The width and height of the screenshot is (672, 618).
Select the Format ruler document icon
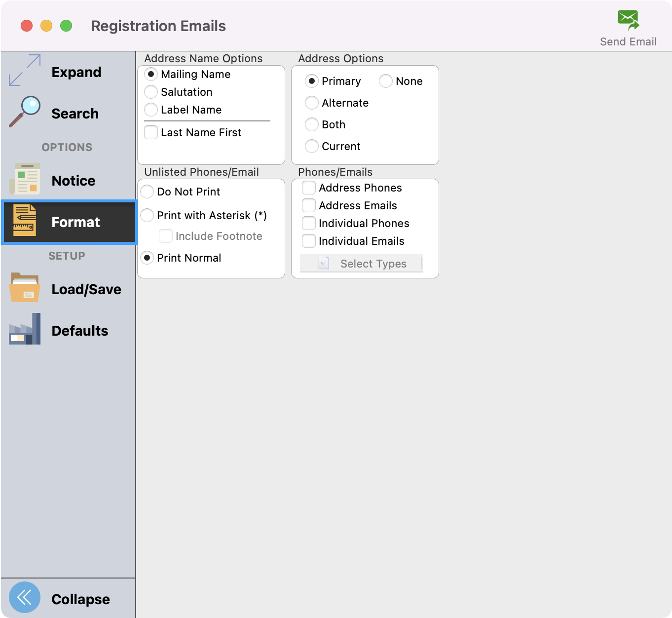pyautogui.click(x=25, y=221)
